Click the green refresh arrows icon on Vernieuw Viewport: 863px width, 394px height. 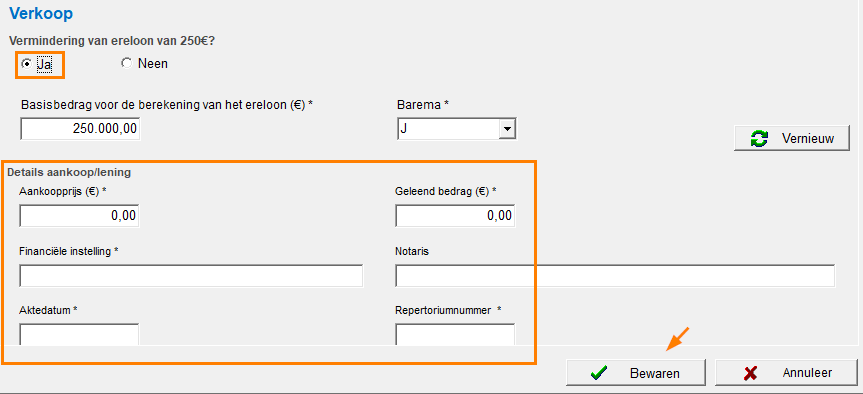(x=759, y=139)
